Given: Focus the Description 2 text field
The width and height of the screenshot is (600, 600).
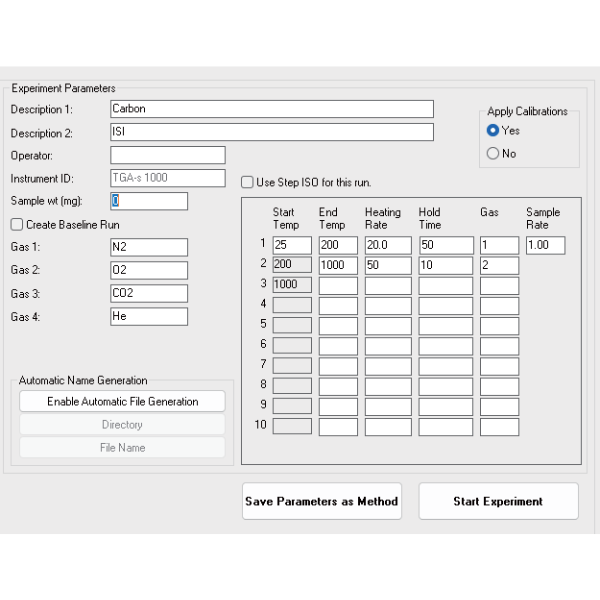Looking at the screenshot, I should 271,132.
